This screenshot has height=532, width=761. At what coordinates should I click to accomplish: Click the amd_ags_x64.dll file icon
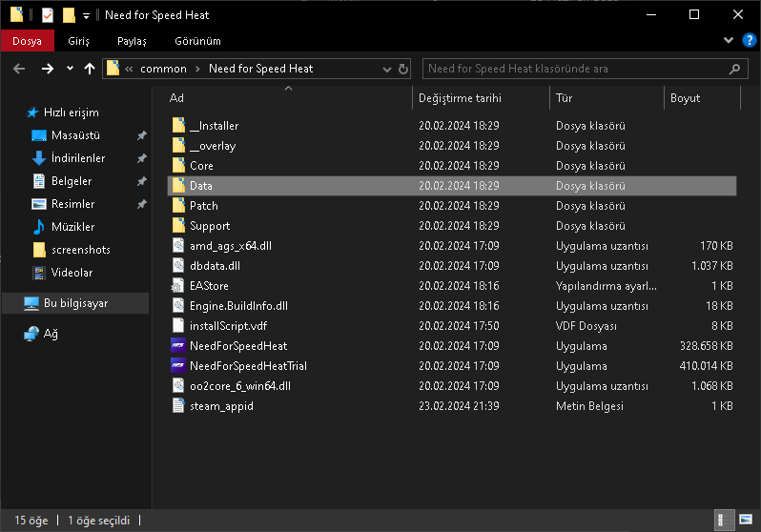pos(178,245)
